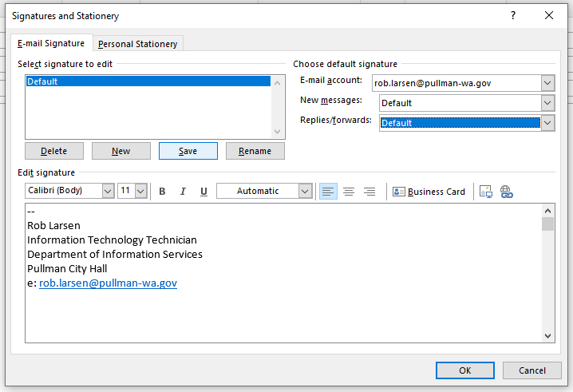Viewport: 573px width, 392px height.
Task: Toggle Bold formatting in signature editor
Action: tap(162, 192)
